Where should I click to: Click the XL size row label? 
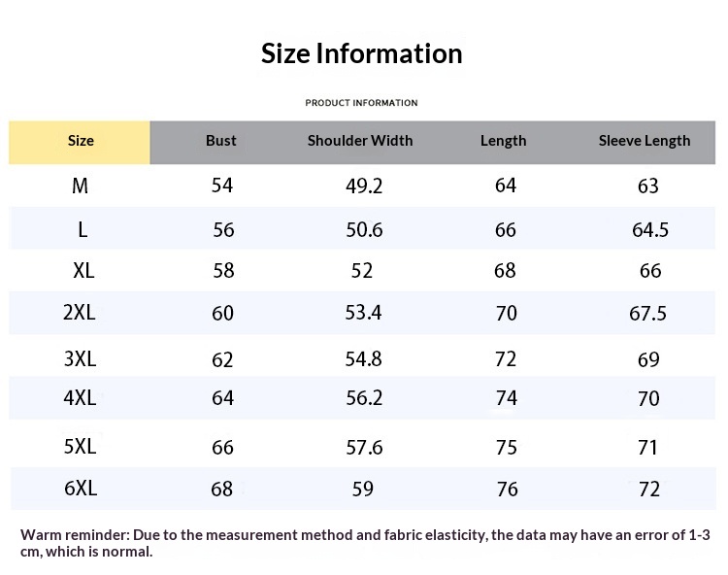click(x=83, y=271)
